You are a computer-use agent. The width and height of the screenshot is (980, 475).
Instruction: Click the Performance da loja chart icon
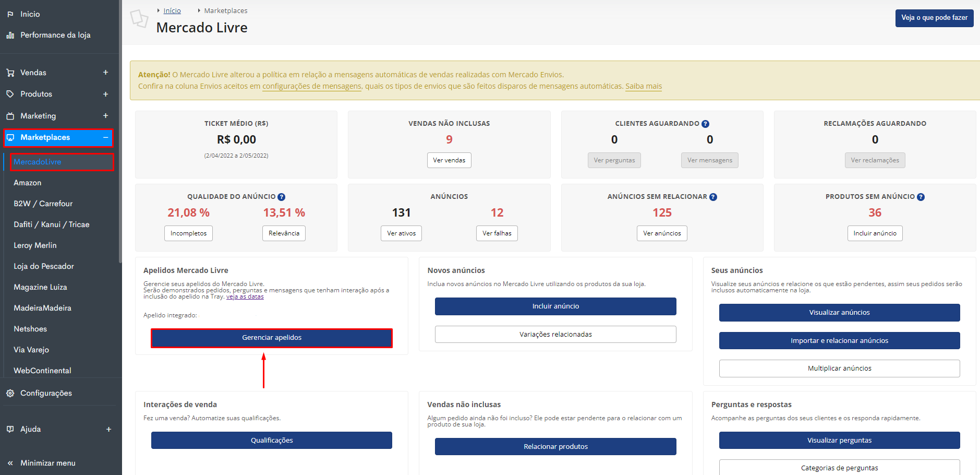(10, 35)
